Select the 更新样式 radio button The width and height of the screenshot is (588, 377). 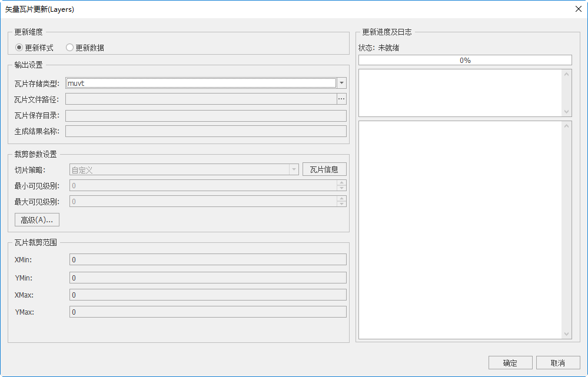click(x=19, y=48)
